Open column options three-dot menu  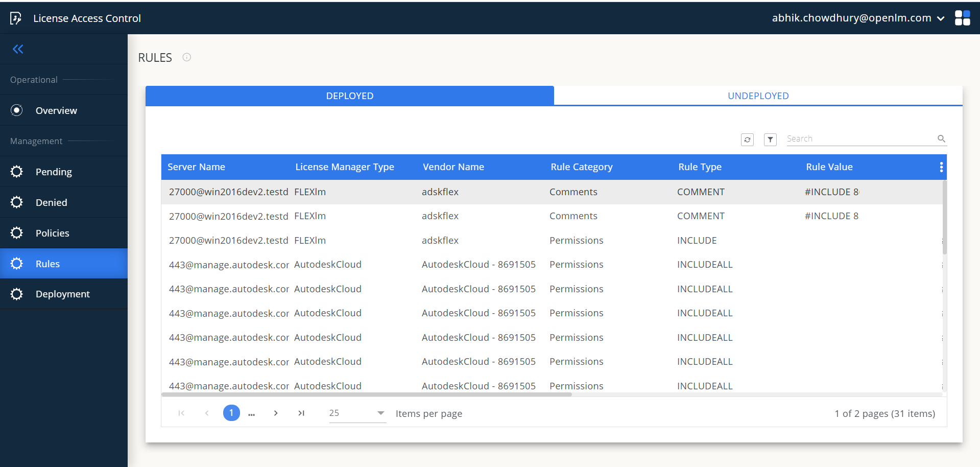coord(941,167)
